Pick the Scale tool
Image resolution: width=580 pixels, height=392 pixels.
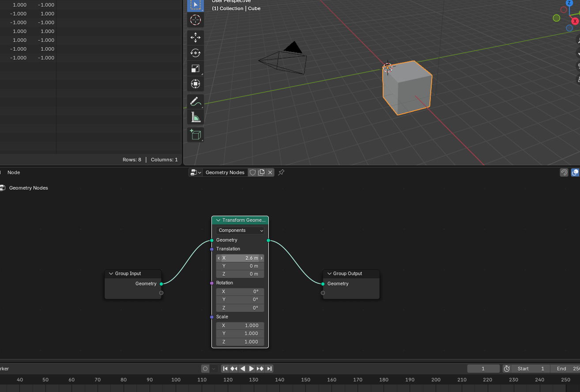[196, 68]
